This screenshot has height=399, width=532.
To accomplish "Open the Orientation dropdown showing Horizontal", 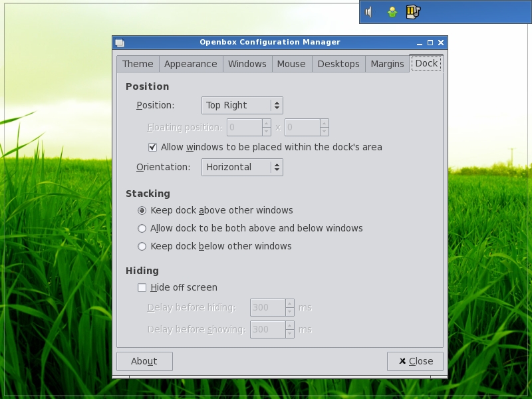I will click(x=242, y=167).
